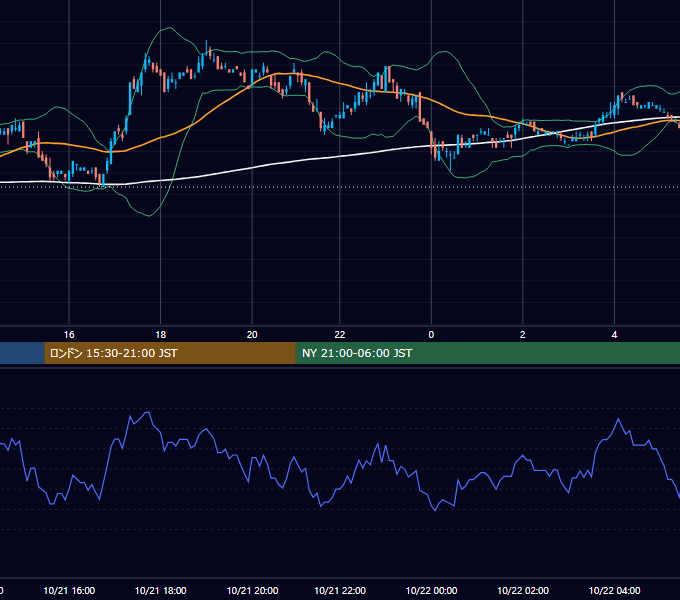The image size is (680, 600).
Task: Click the 4 hour label on the time axis
Action: (614, 335)
